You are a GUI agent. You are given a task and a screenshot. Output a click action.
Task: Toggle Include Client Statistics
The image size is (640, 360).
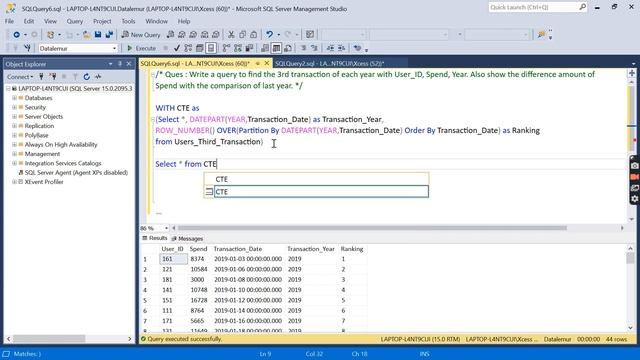pyautogui.click(x=249, y=48)
